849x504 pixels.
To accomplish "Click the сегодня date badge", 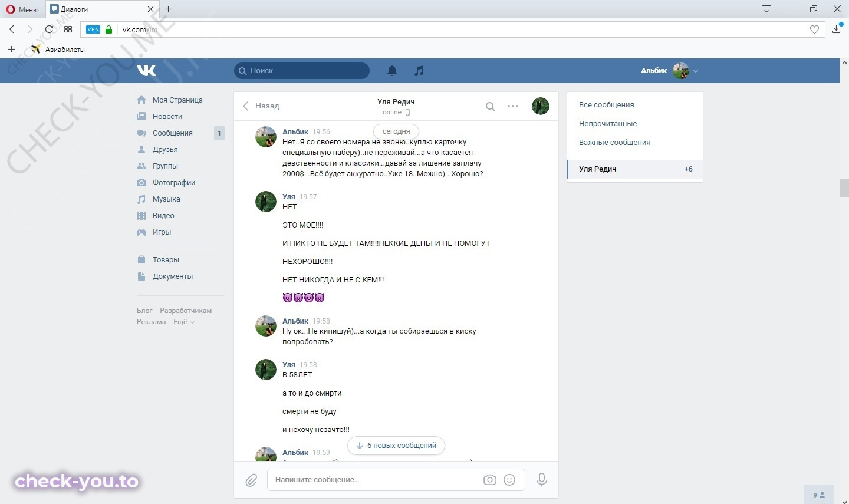I will coord(396,131).
